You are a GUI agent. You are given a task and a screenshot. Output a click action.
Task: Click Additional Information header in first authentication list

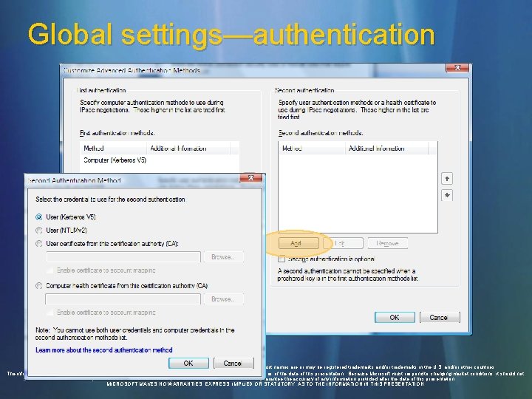click(188, 149)
